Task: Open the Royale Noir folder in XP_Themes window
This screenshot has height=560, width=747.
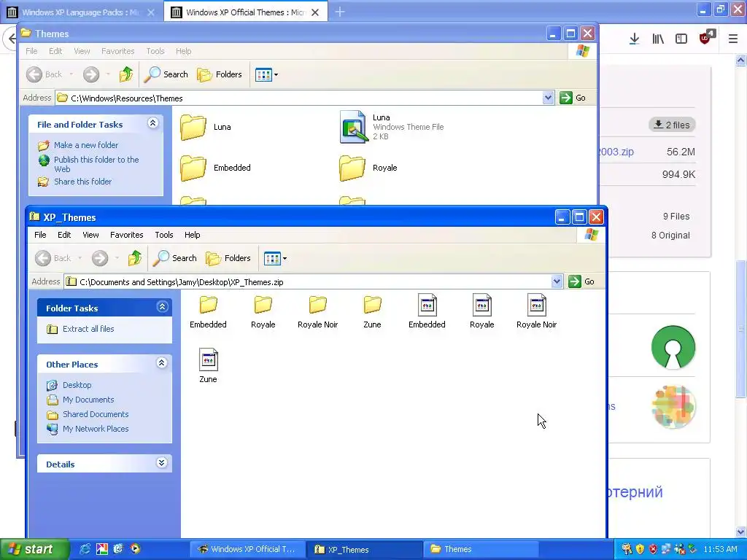Action: coord(318,312)
